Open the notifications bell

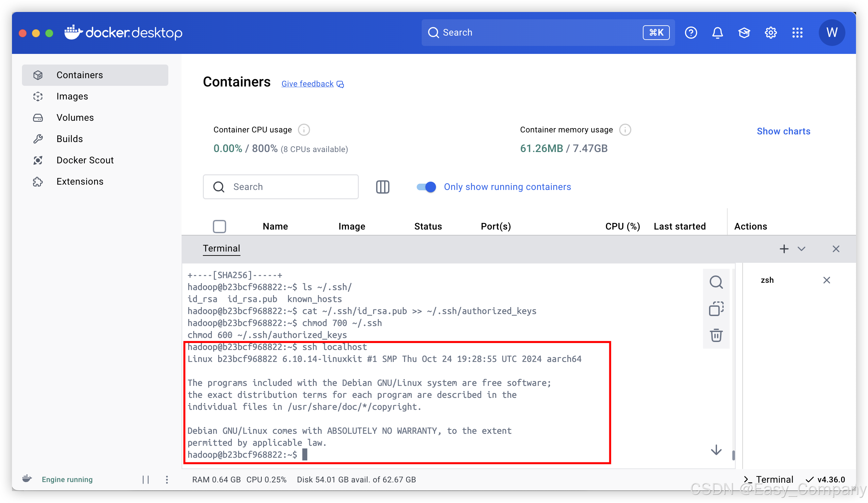point(717,33)
